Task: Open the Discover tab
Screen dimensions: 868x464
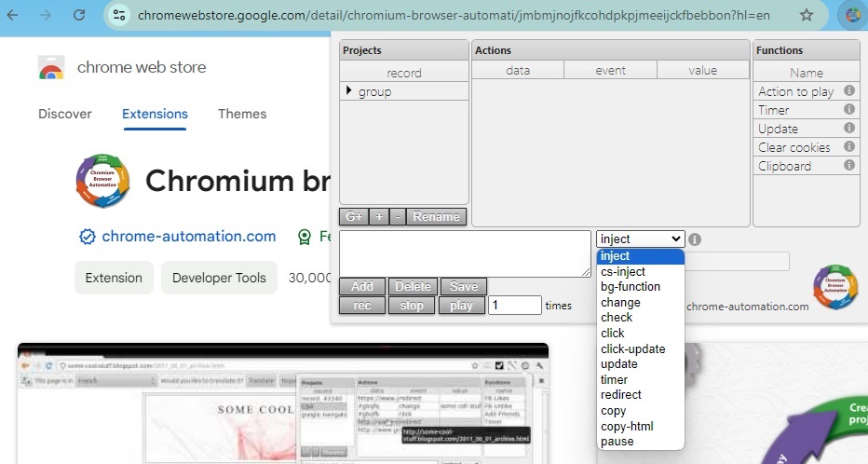Action: pos(65,114)
